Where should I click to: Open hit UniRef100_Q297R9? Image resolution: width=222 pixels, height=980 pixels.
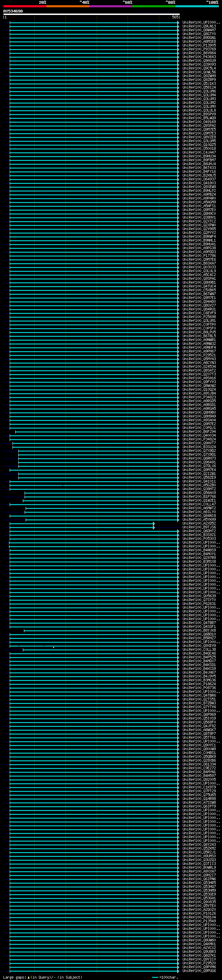(199, 558)
